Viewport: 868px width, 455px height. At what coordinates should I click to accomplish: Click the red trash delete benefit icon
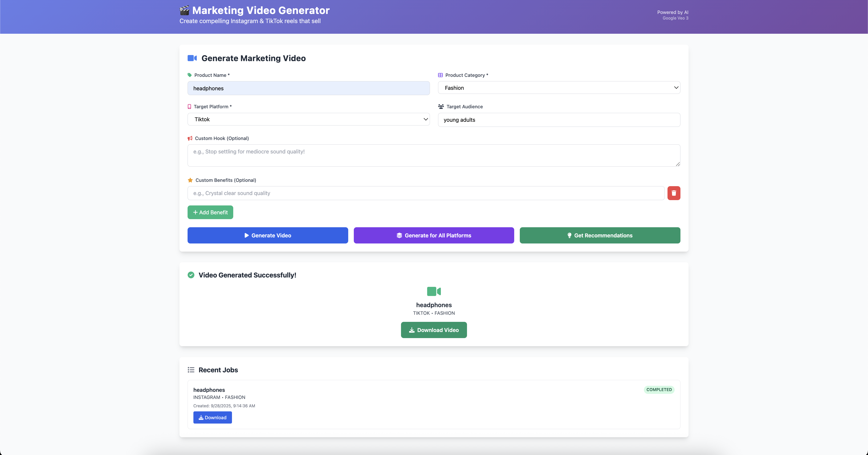point(674,193)
